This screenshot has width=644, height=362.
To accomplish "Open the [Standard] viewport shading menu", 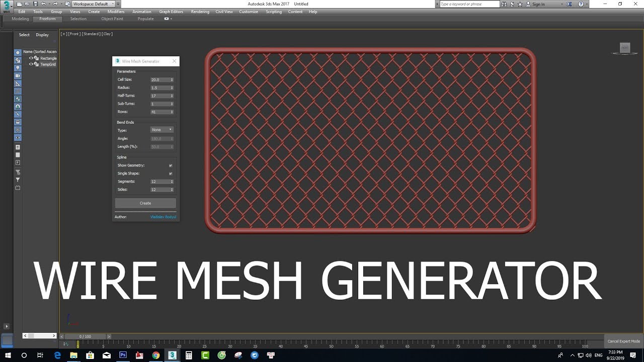I will pos(91,34).
